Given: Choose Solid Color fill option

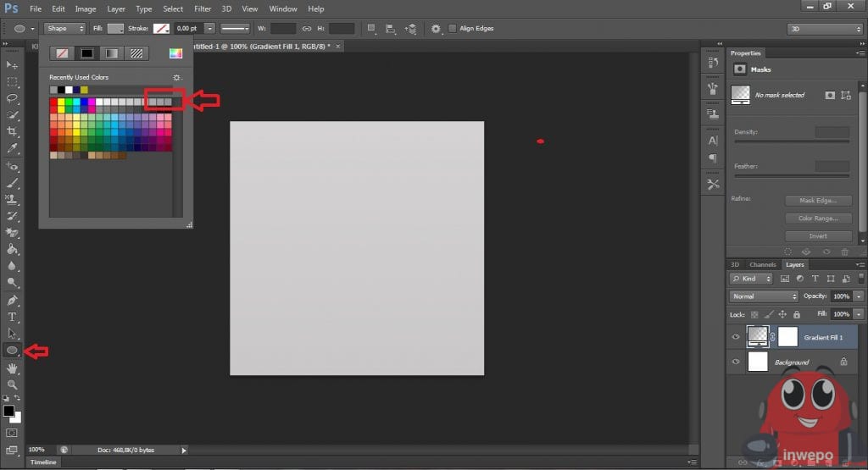Looking at the screenshot, I should tap(87, 53).
